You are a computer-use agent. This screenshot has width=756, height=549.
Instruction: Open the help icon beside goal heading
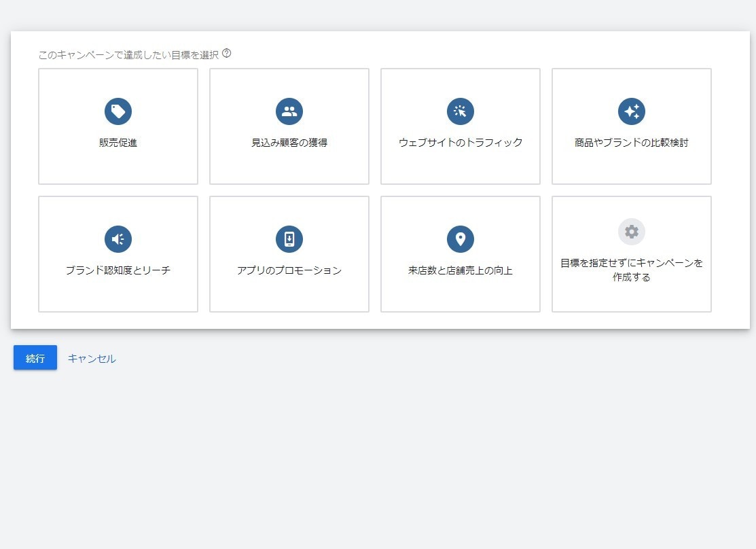[227, 54]
